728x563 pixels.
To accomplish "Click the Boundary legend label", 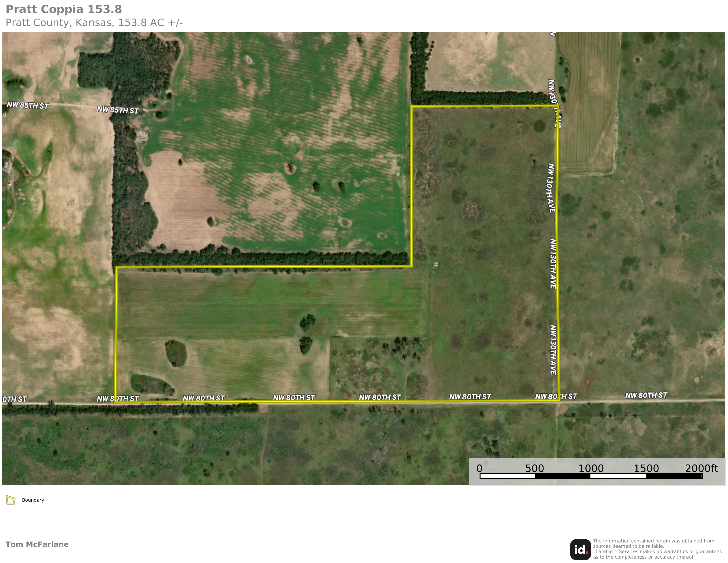I will tap(33, 500).
